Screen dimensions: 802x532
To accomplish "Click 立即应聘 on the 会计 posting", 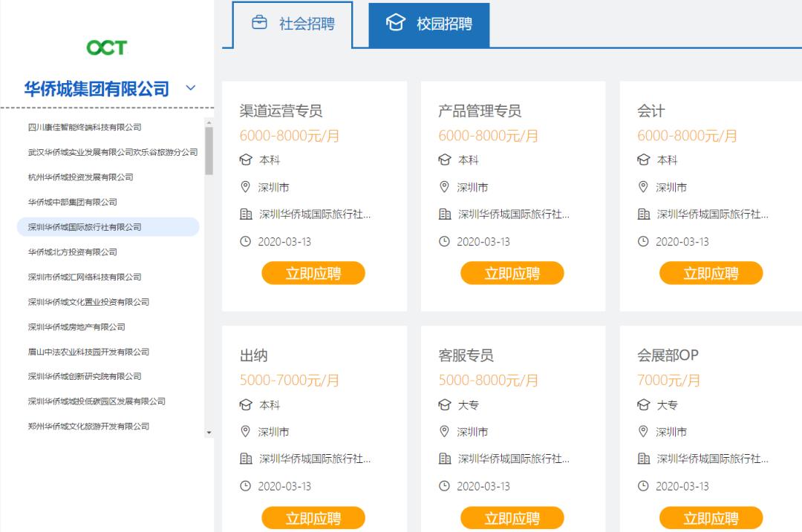I will 711,272.
